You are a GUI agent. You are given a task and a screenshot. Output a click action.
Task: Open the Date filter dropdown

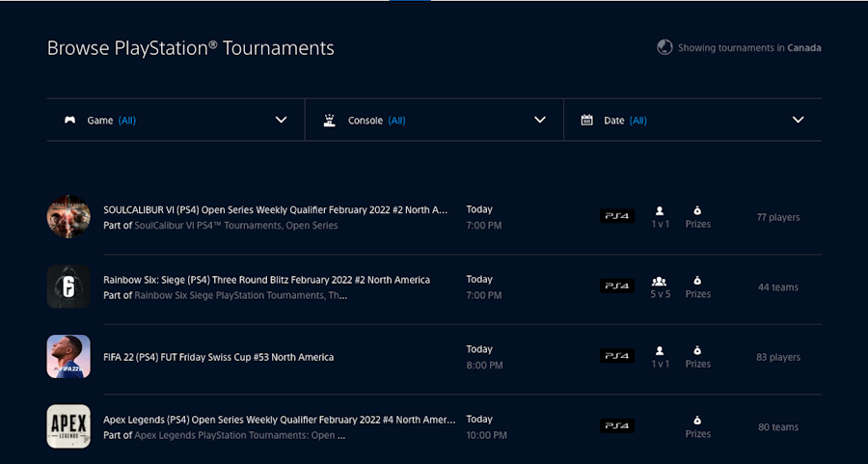coord(693,120)
